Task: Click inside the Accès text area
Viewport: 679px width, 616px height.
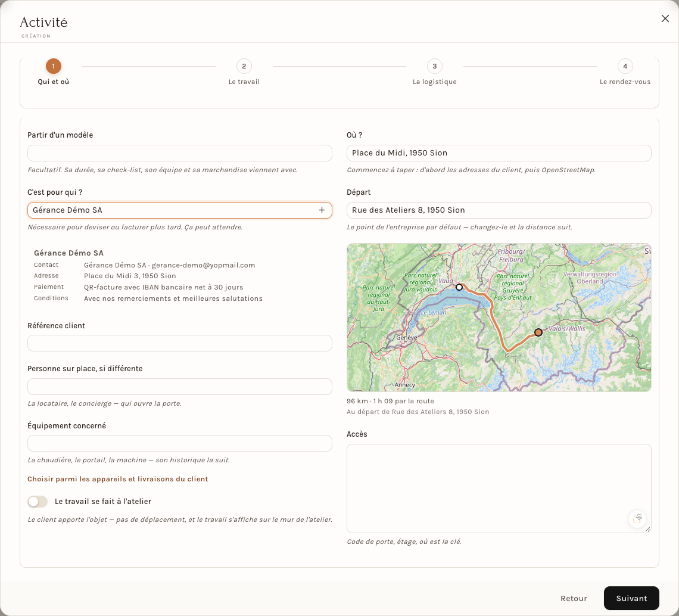Action: tap(499, 488)
